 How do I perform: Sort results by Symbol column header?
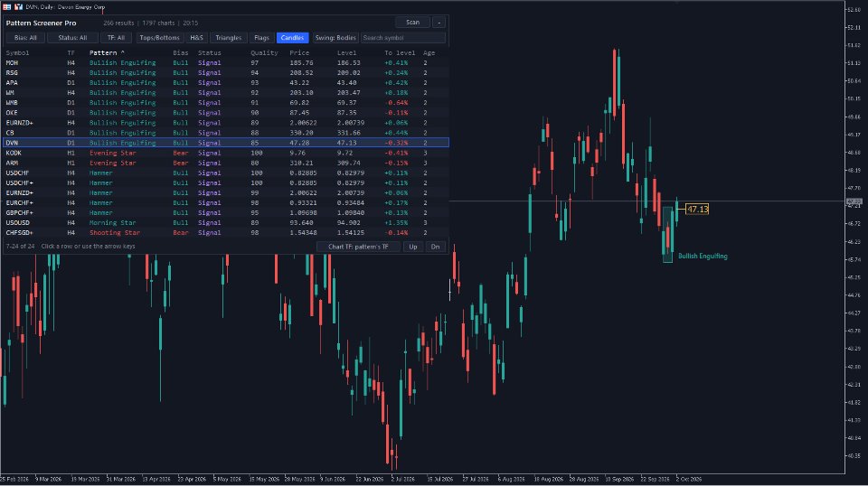(18, 53)
